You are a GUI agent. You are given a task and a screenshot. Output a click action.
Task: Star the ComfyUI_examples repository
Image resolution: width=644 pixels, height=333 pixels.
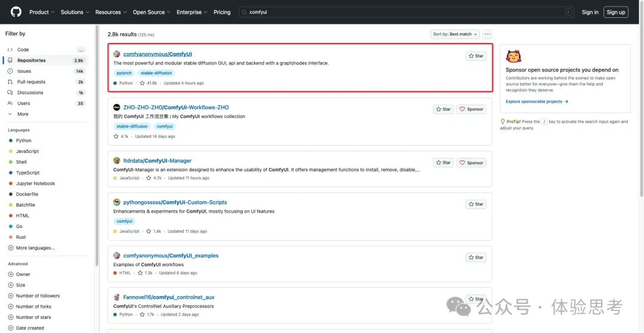pos(476,257)
